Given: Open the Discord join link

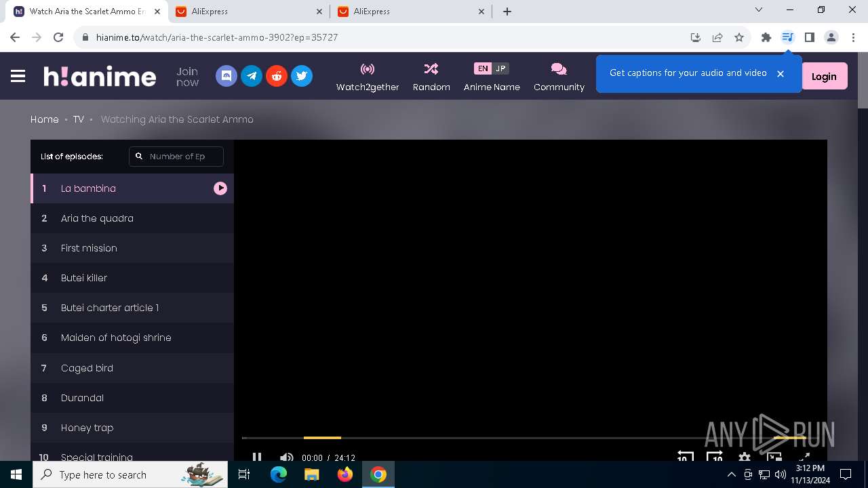Looking at the screenshot, I should click(226, 76).
